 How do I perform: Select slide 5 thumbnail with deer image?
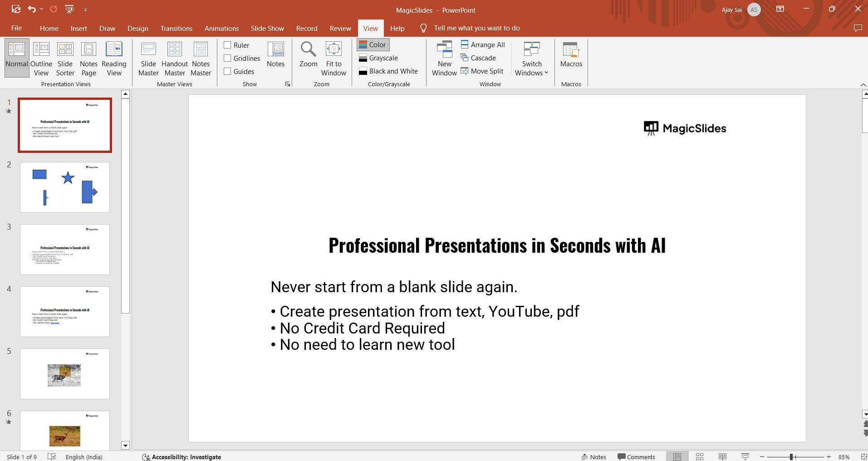coord(65,374)
